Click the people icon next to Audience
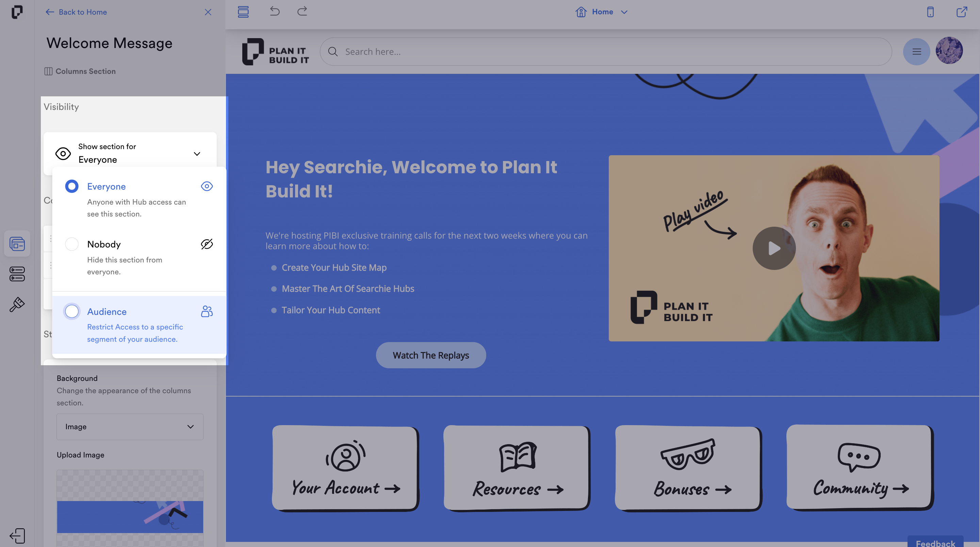Viewport: 980px width, 547px height. (207, 311)
